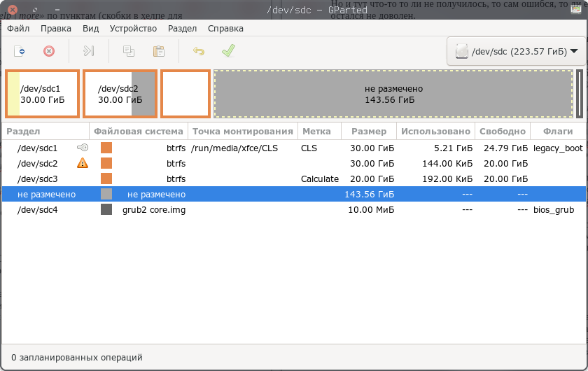The height and width of the screenshot is (371, 588).
Task: Sort by Метка column header
Action: click(x=319, y=132)
